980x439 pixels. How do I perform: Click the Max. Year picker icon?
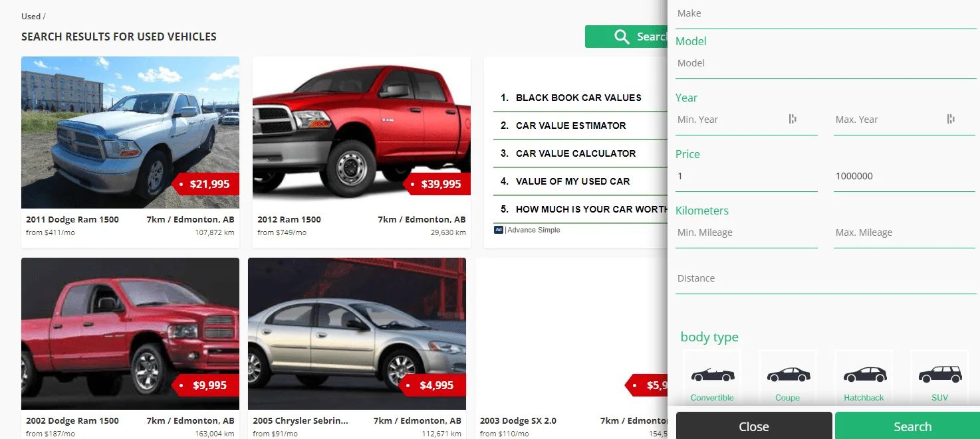tap(951, 119)
